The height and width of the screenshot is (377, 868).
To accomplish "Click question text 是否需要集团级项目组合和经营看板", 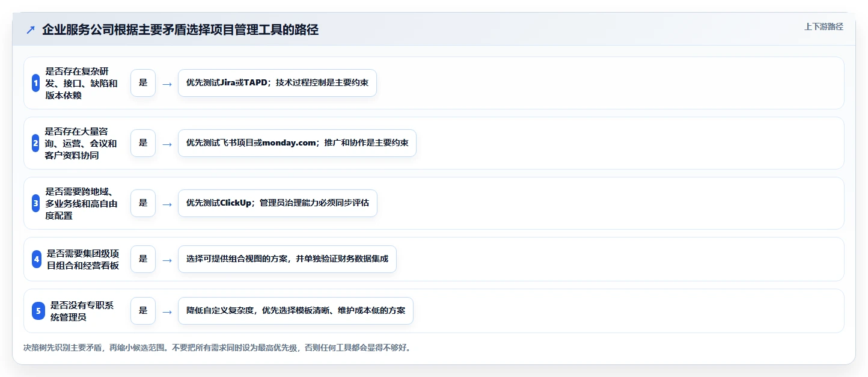I will tap(84, 259).
